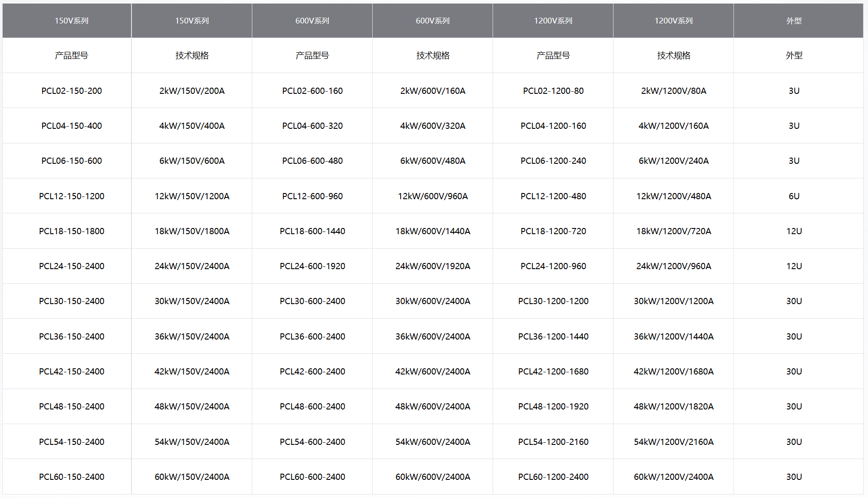This screenshot has height=498, width=868.
Task: Select the 4kW/150V/400A specification cell
Action: click(x=192, y=126)
